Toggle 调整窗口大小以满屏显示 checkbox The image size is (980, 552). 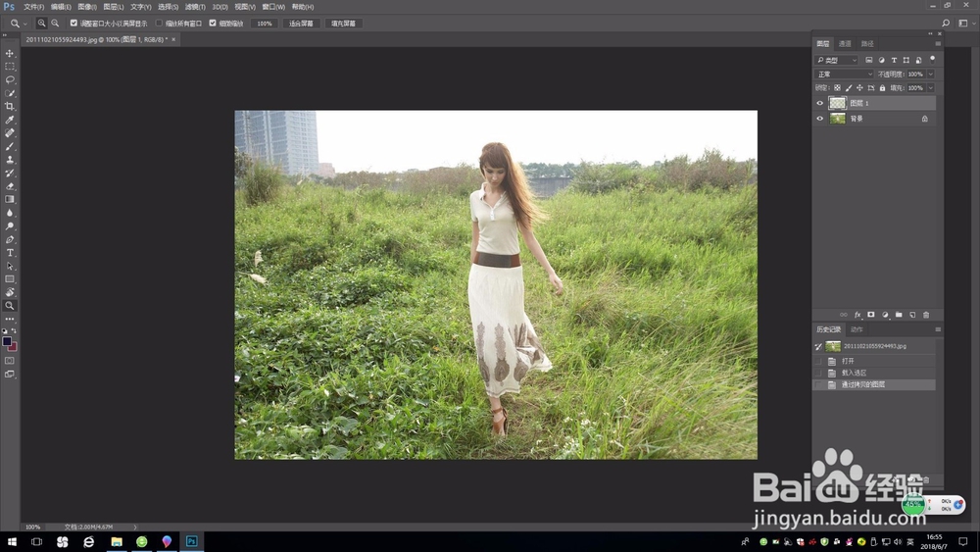pos(73,24)
